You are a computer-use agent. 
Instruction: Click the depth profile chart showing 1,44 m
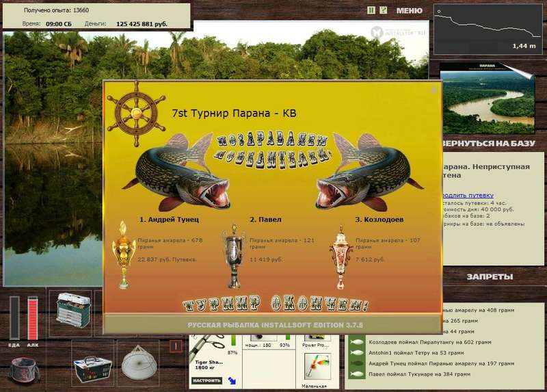point(488,29)
